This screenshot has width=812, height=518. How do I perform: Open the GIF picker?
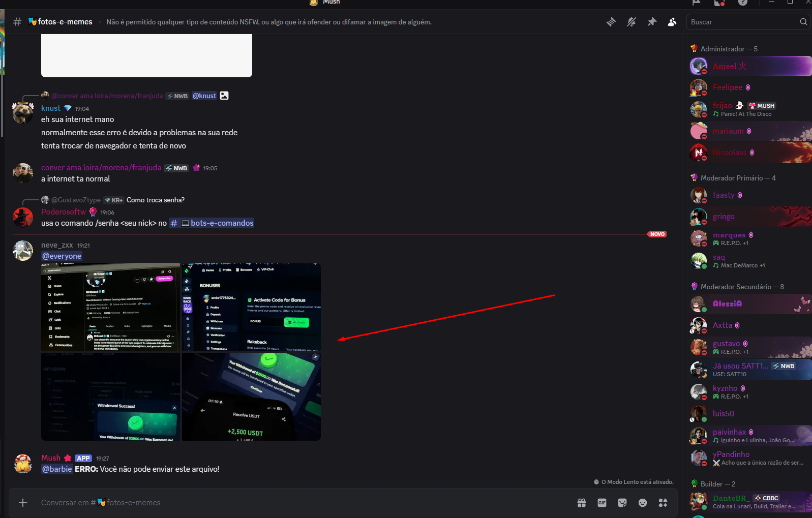602,503
